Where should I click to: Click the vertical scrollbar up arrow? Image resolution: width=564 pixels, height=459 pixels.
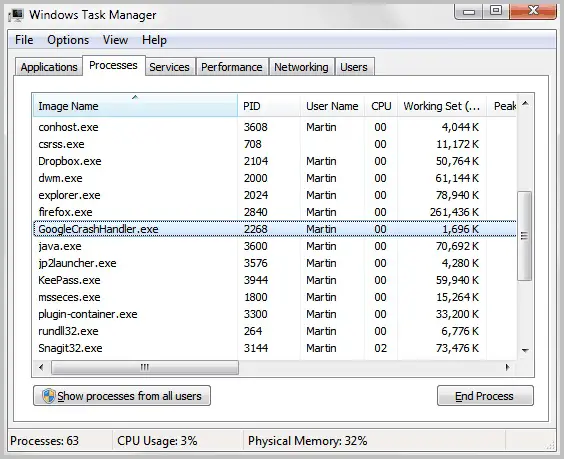click(x=525, y=104)
